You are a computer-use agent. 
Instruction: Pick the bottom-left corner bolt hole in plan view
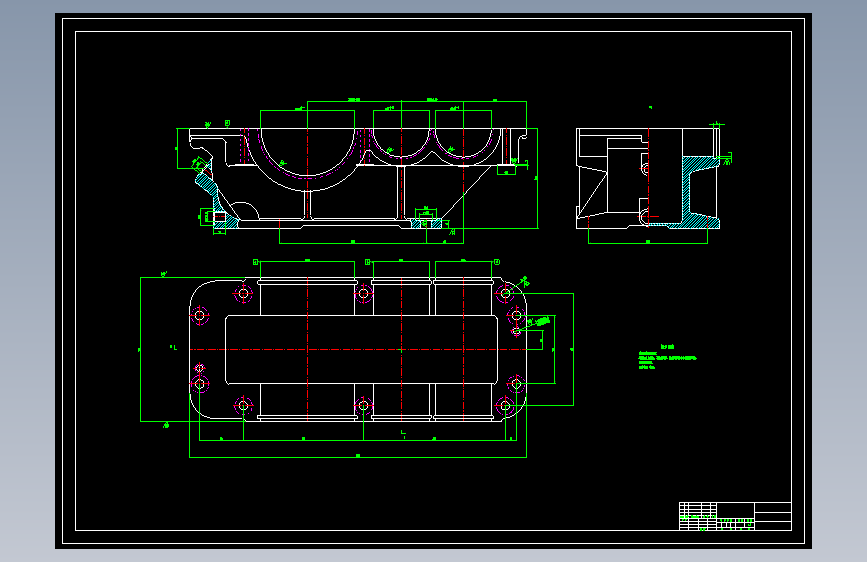click(243, 405)
